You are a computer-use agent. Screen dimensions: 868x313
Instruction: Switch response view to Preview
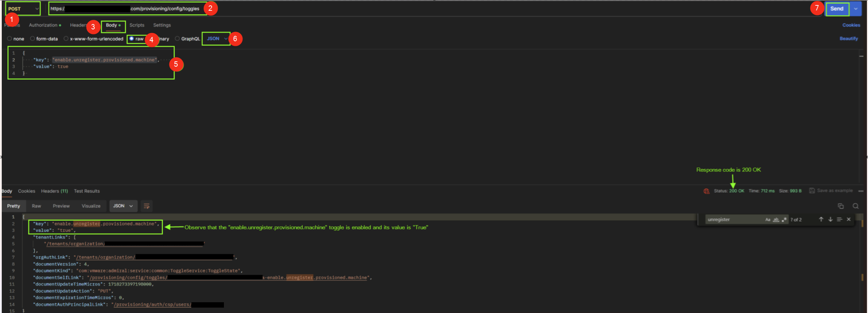[61, 206]
